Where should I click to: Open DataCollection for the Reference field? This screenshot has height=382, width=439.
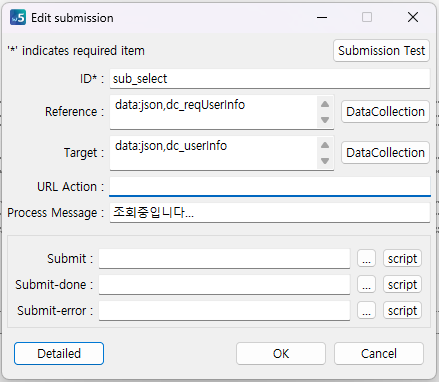tap(385, 112)
